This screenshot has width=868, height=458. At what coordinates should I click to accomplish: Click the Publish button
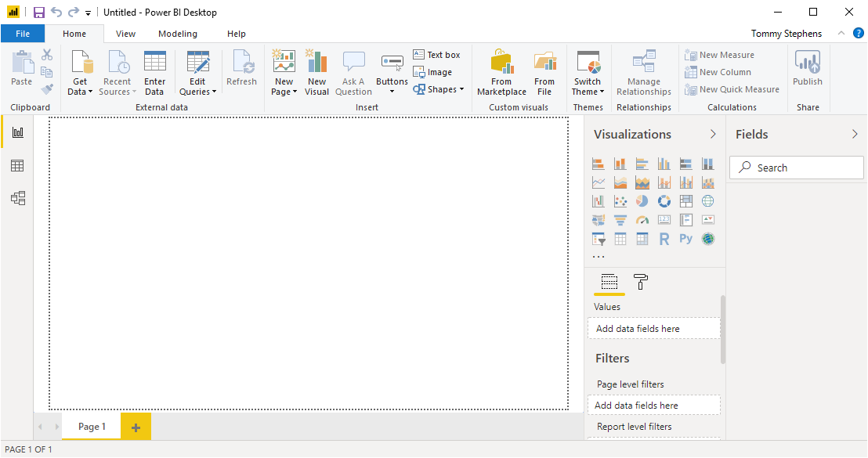point(808,68)
